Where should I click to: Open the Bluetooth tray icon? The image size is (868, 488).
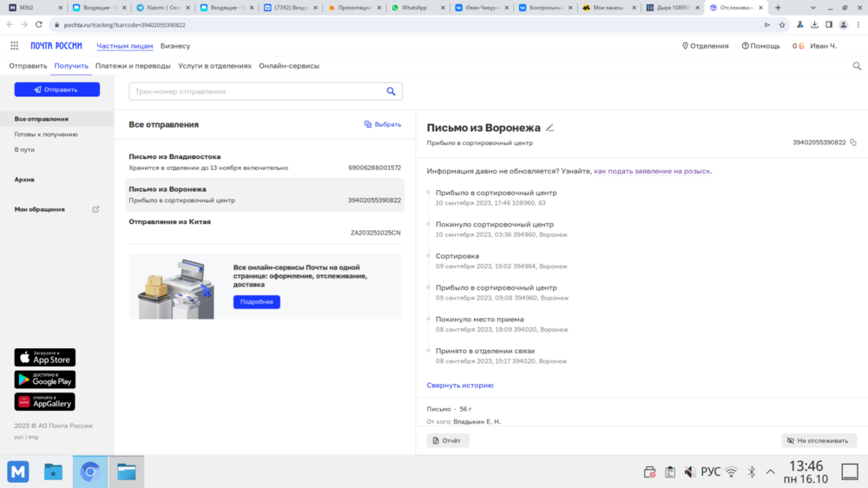click(752, 472)
